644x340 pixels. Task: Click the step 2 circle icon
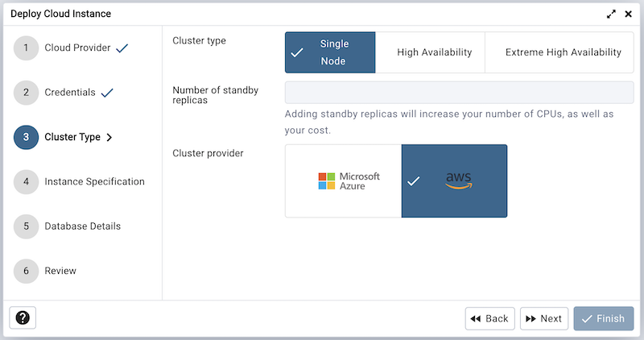[26, 93]
